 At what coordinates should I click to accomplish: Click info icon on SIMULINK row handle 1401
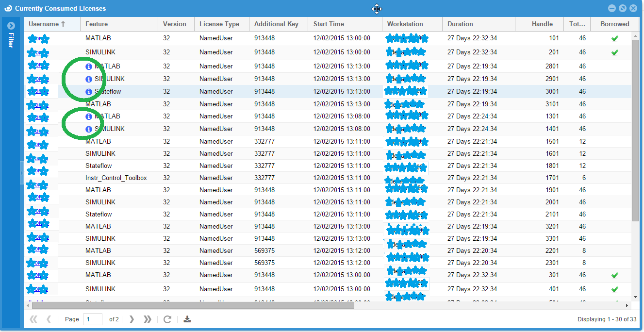88,129
